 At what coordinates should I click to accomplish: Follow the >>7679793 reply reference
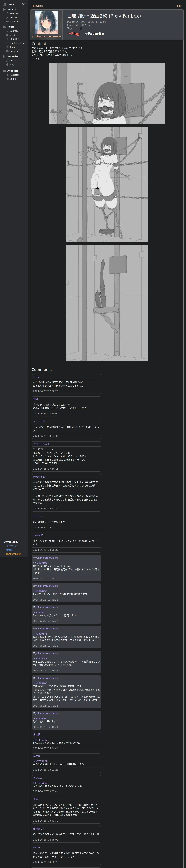pos(40,740)
